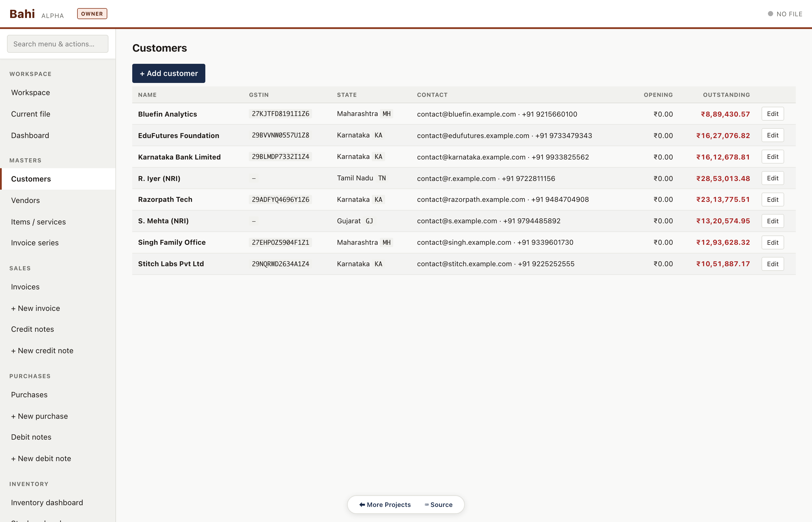
Task: Focus the Search menu & actions field
Action: click(58, 44)
